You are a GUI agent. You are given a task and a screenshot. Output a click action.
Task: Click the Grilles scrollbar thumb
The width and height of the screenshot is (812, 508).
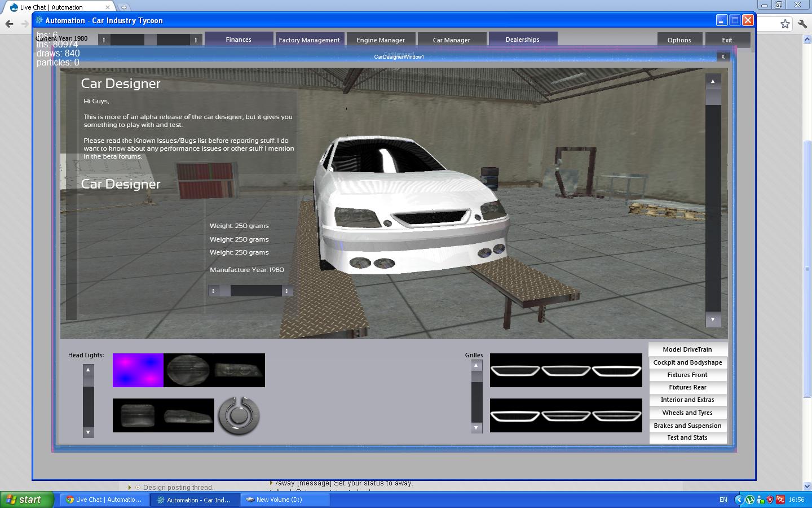[476, 376]
